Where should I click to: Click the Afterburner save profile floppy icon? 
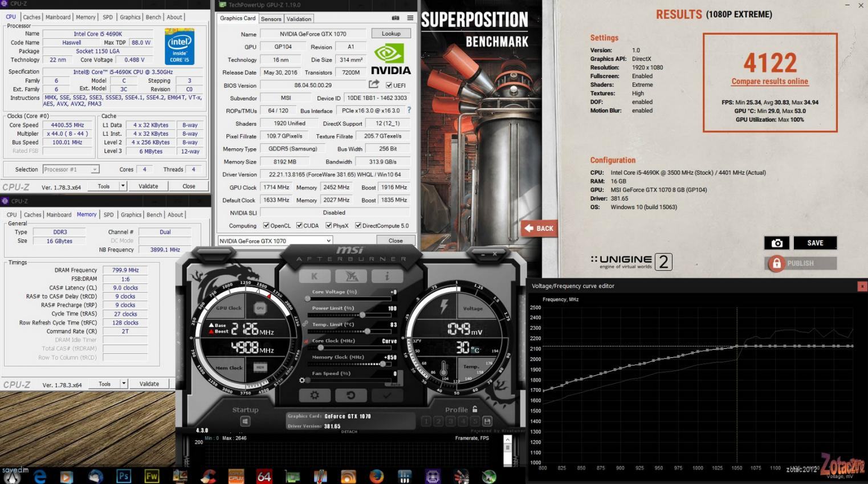click(x=487, y=421)
